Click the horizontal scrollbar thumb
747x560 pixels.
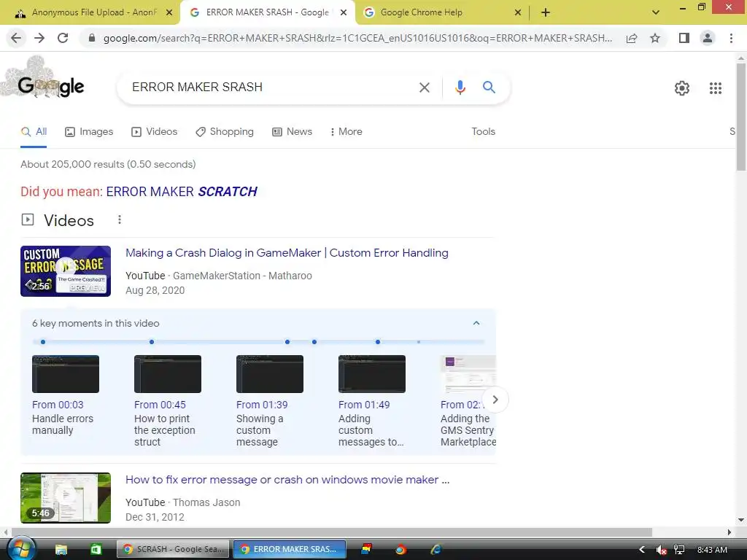(332, 532)
